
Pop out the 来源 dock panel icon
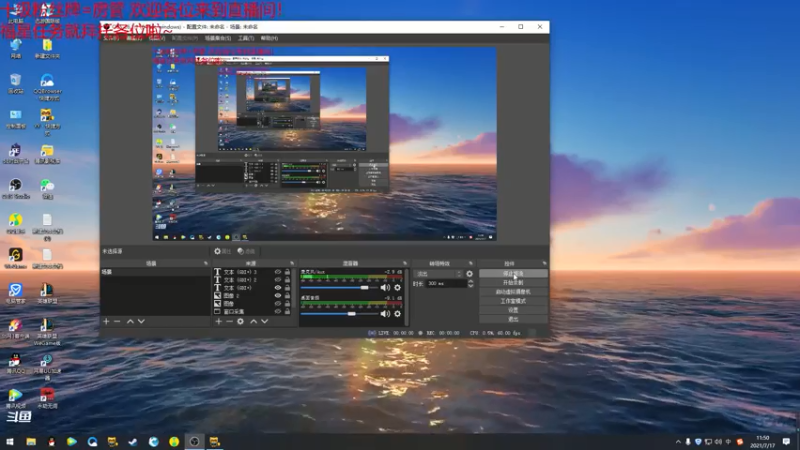(292, 263)
